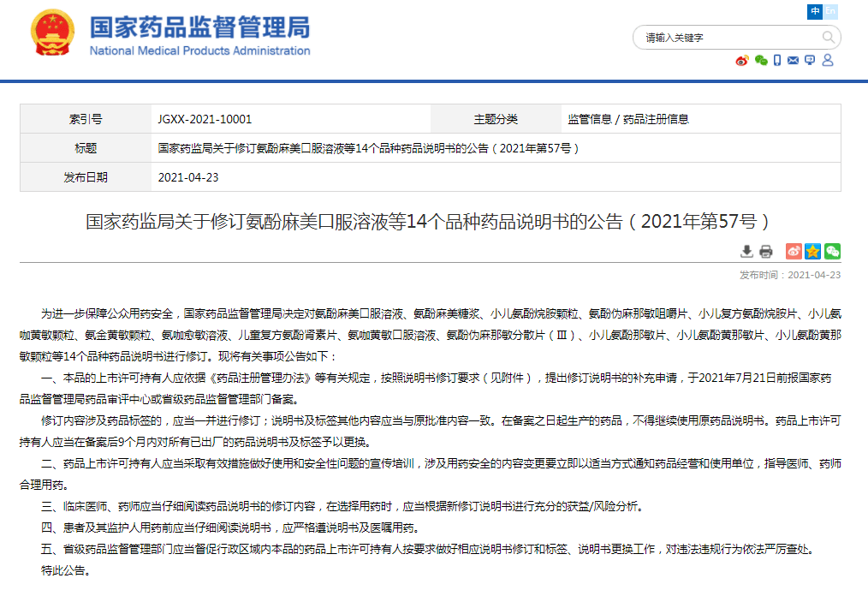The width and height of the screenshot is (868, 590).
Task: Click the monitor screen icon in header
Action: click(810, 61)
